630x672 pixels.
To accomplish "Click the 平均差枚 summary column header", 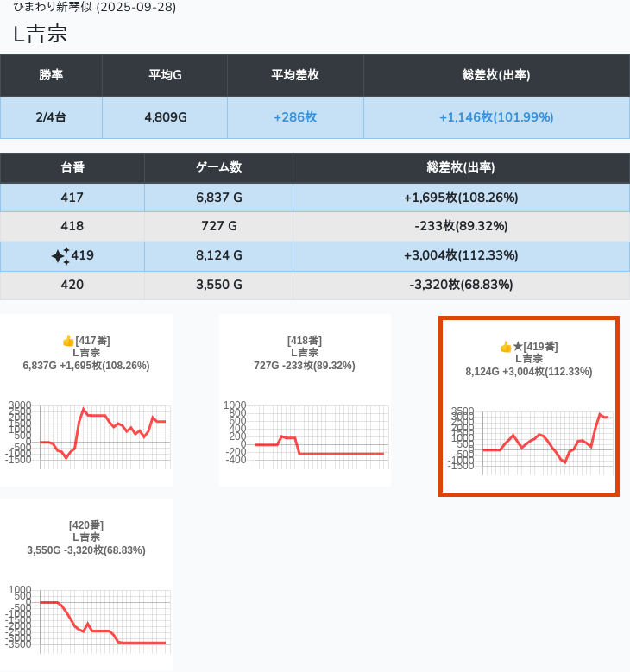I will coord(295,75).
